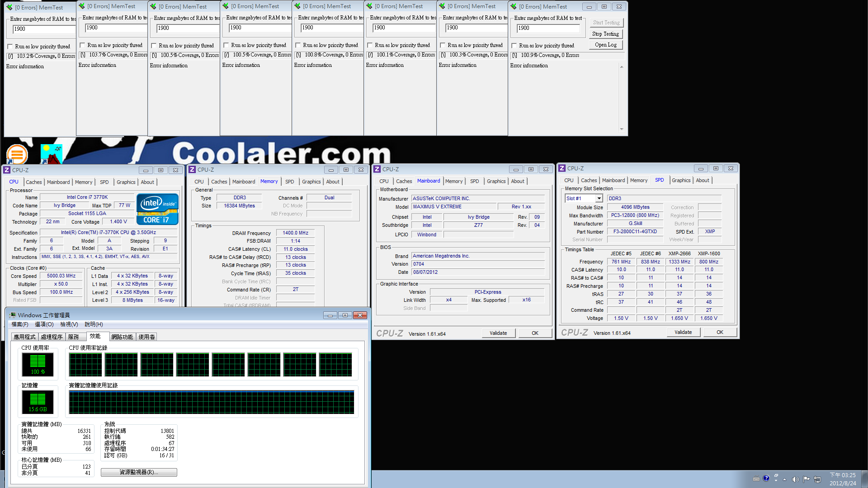
Task: Open the Slot #1 memory slot dropdown
Action: coord(599,198)
